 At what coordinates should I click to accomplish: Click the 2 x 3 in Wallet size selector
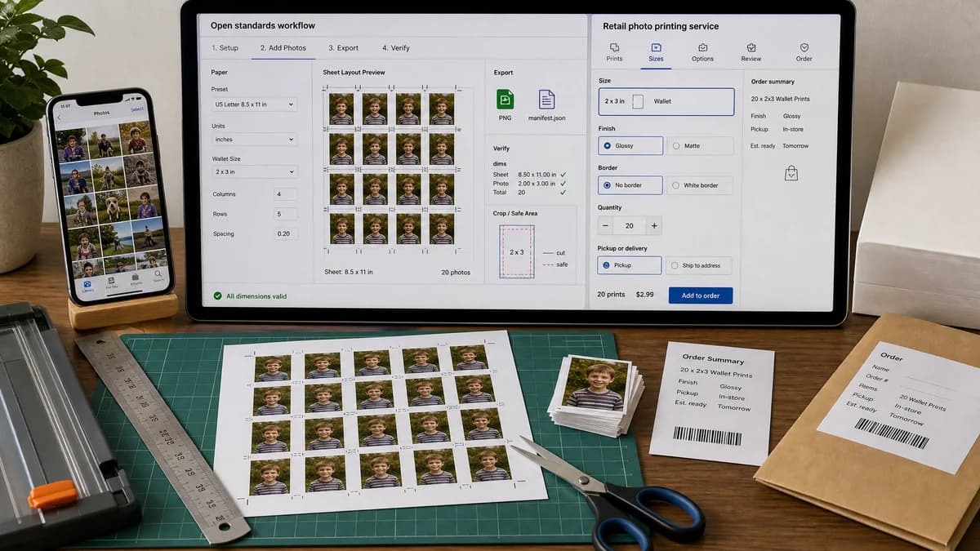pyautogui.click(x=666, y=101)
